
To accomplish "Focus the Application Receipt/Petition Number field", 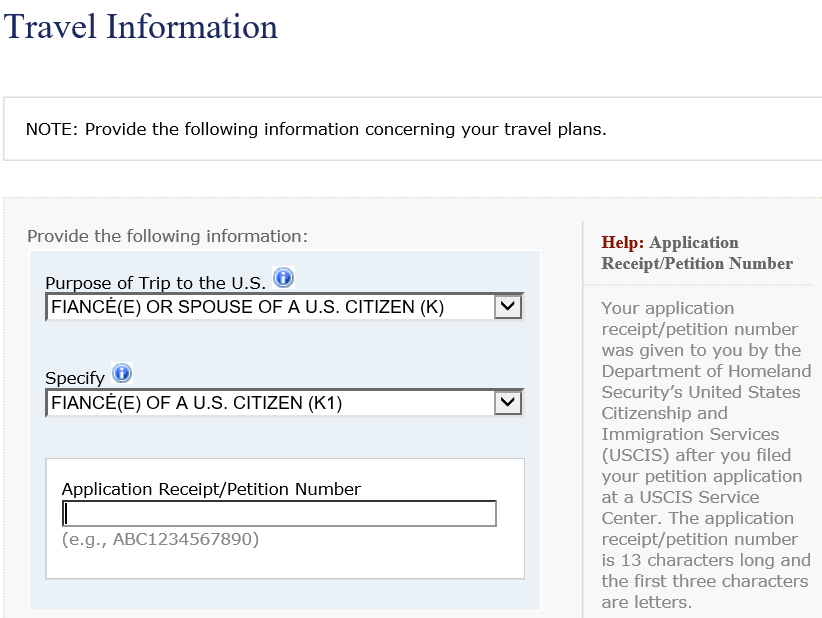I will point(279,513).
